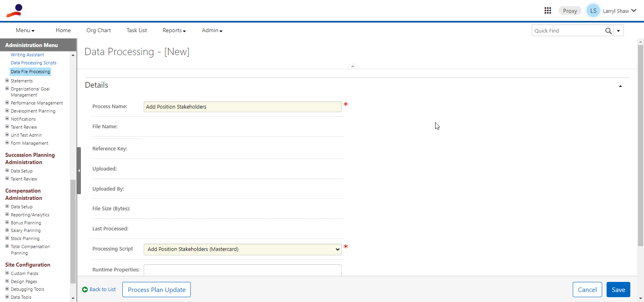Click Back to List link
The height and width of the screenshot is (302, 644).
point(99,290)
